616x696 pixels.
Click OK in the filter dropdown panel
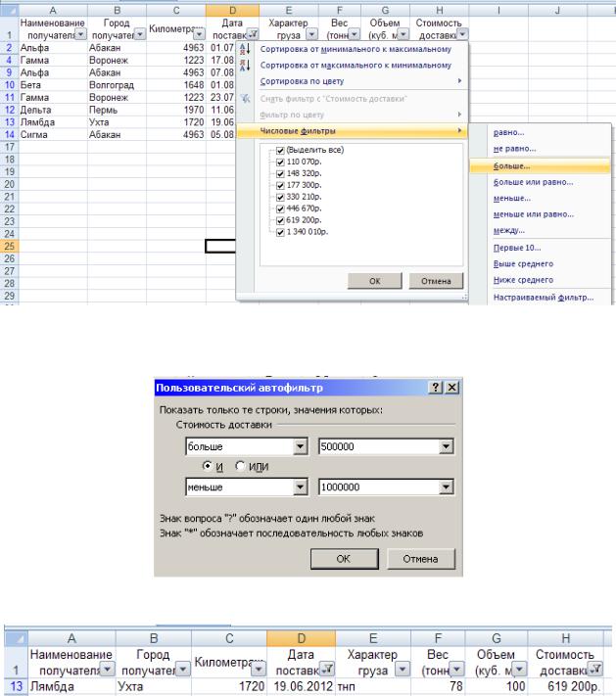tap(375, 281)
